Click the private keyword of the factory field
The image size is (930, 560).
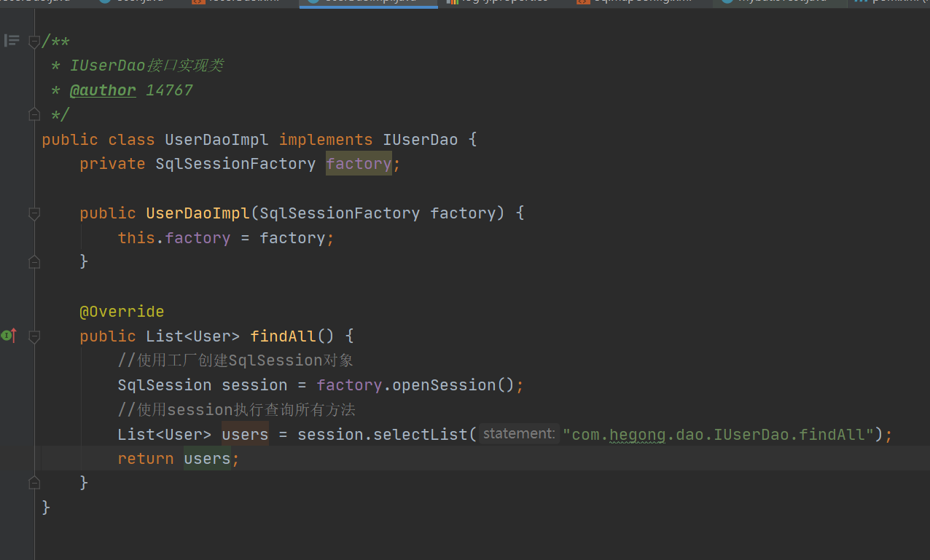(112, 164)
